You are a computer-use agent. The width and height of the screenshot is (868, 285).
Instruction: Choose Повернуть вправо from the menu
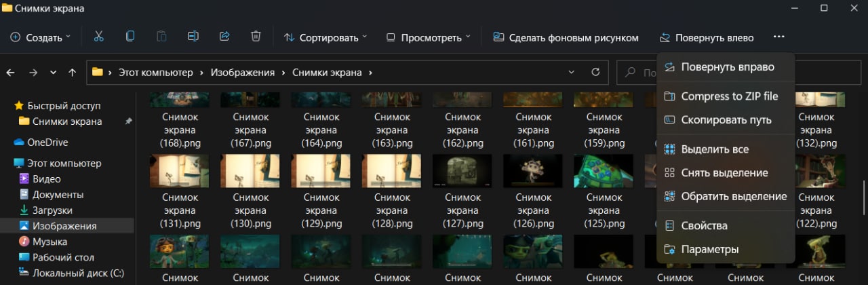[x=726, y=67]
